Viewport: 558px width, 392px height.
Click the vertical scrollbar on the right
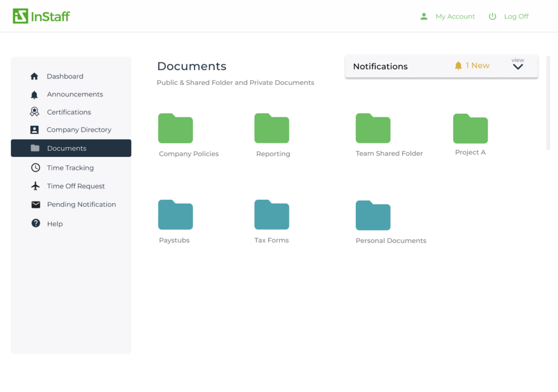click(x=548, y=103)
